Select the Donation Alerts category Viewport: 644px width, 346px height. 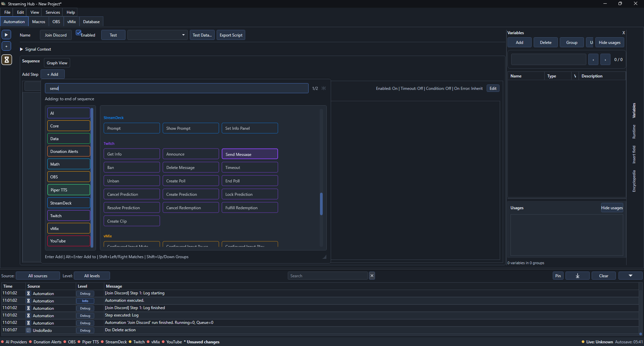[69, 152]
